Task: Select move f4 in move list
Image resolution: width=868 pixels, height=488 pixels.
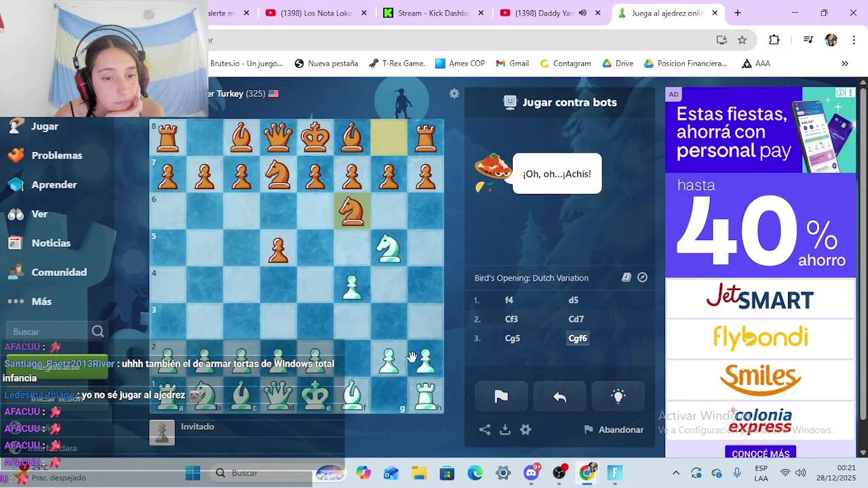Action: coord(509,300)
